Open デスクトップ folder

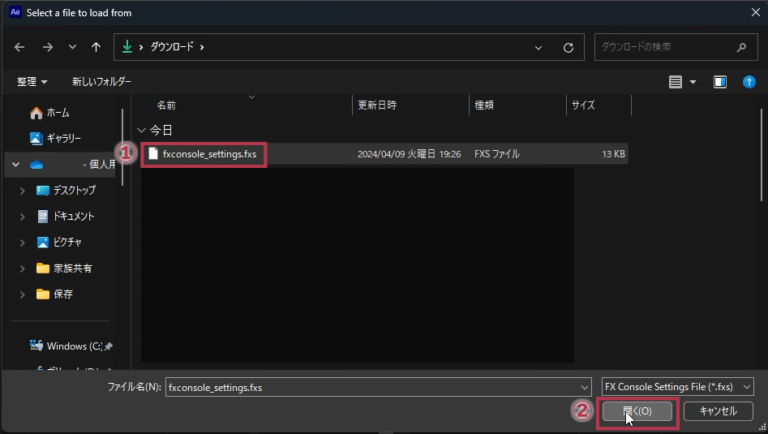[x=66, y=190]
